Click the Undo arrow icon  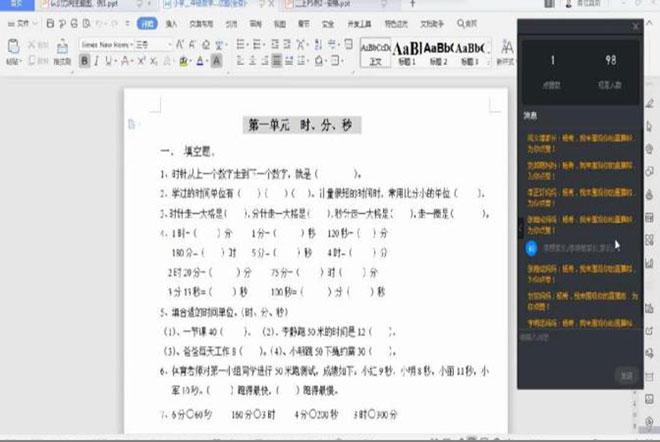coord(99,24)
